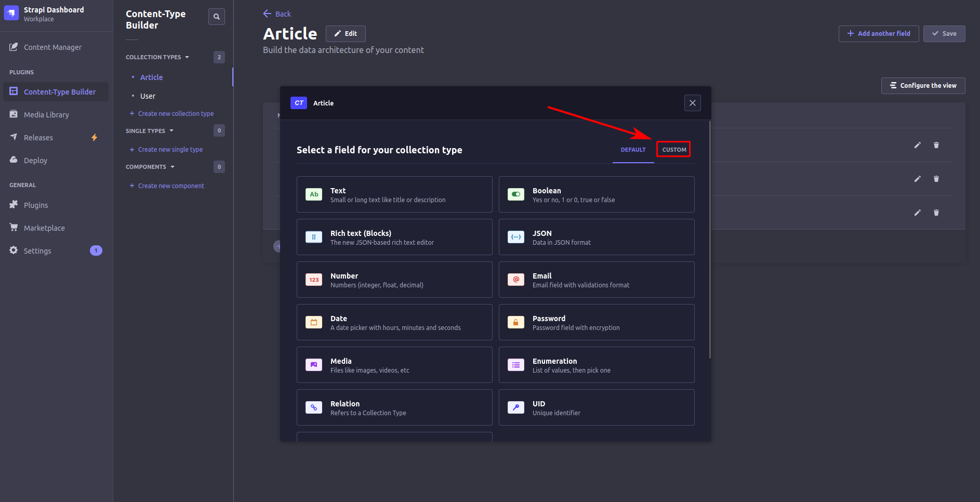Collapse the Collection Types section
Screen dimensions: 980x502
157,57
